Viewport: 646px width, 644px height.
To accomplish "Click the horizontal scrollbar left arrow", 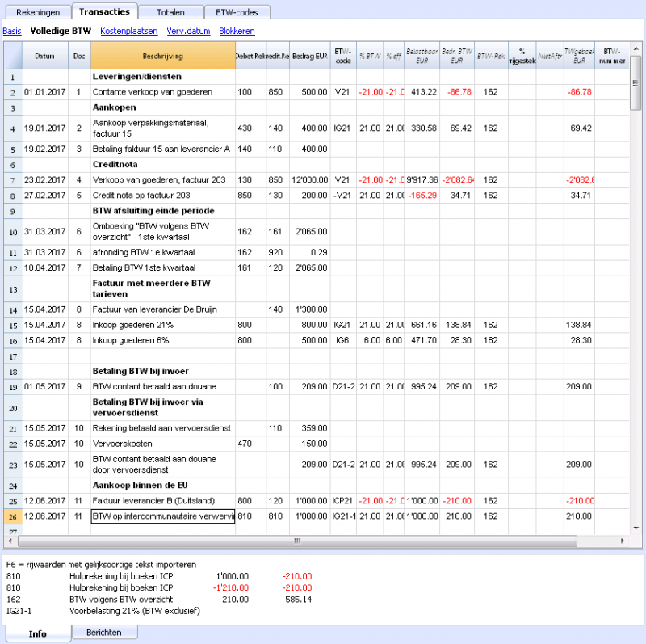I will point(10,541).
